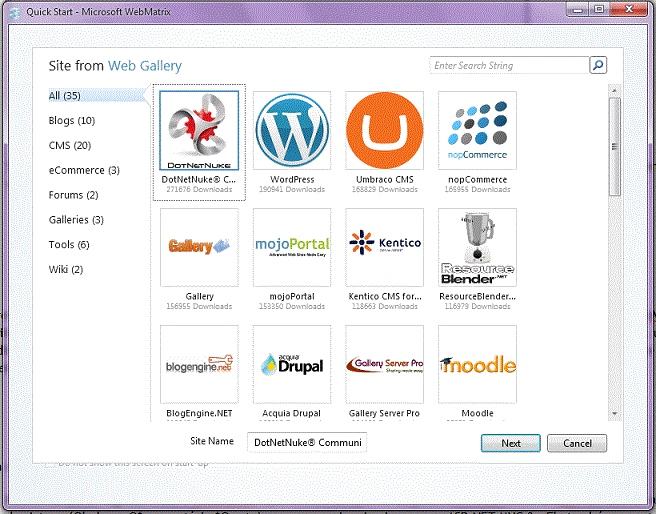Click WordPress 190941 Downloads count
656x514 pixels.
(292, 189)
